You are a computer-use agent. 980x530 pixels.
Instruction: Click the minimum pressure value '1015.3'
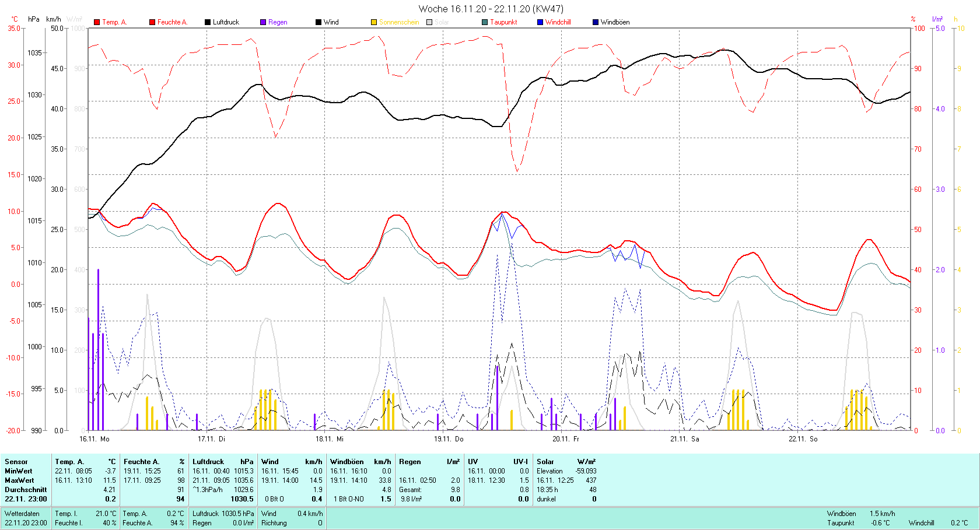coord(244,471)
